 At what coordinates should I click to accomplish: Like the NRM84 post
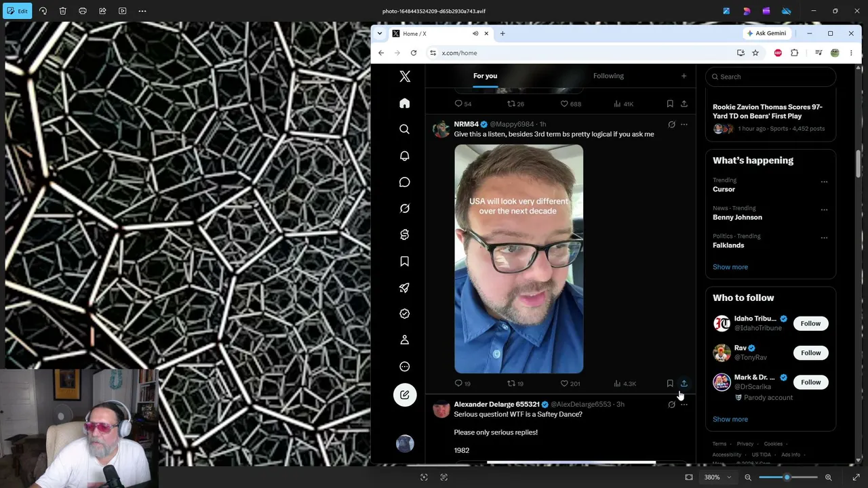click(x=570, y=384)
